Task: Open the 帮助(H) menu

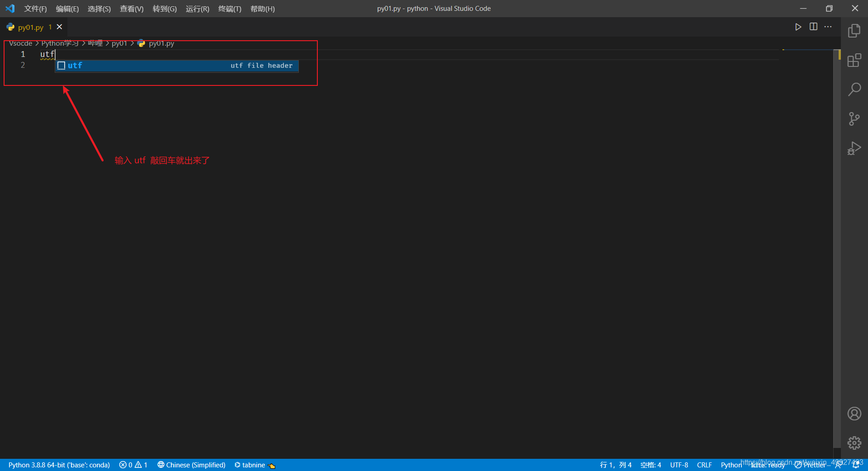Action: (263, 9)
